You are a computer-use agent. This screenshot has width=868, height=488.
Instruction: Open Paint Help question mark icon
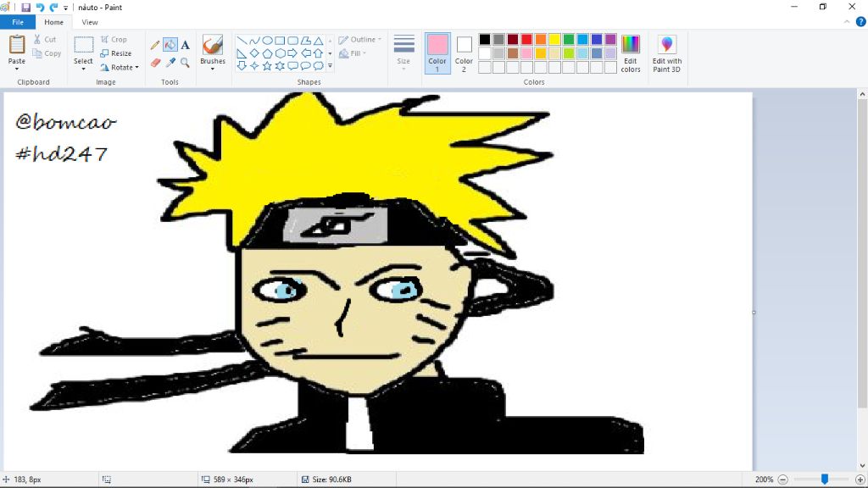[x=861, y=21]
